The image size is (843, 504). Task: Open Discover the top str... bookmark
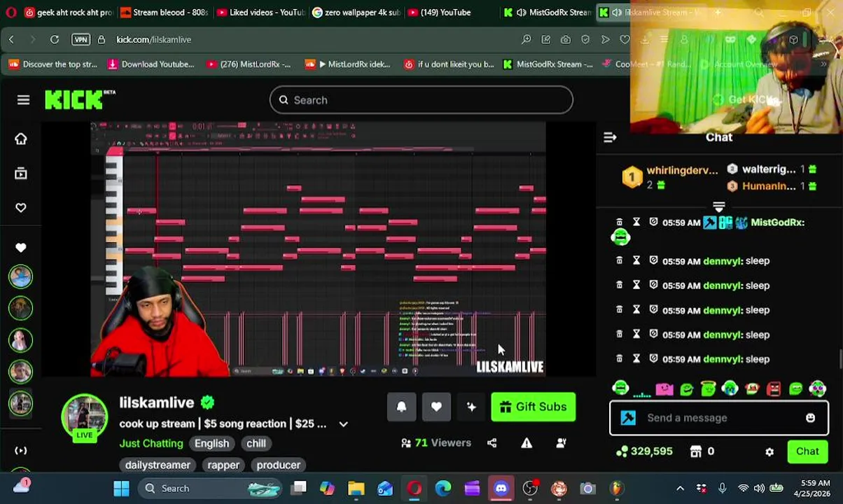(x=53, y=64)
